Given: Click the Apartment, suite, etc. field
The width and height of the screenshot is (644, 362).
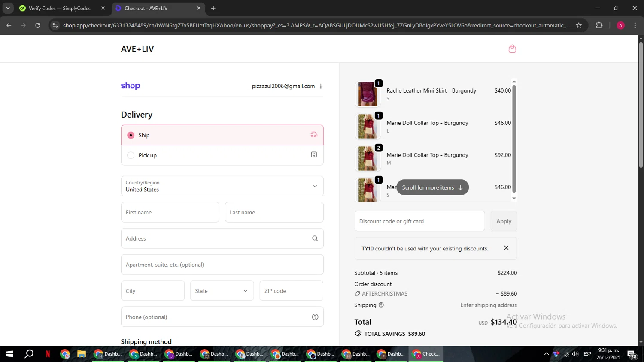Looking at the screenshot, I should pos(222,265).
